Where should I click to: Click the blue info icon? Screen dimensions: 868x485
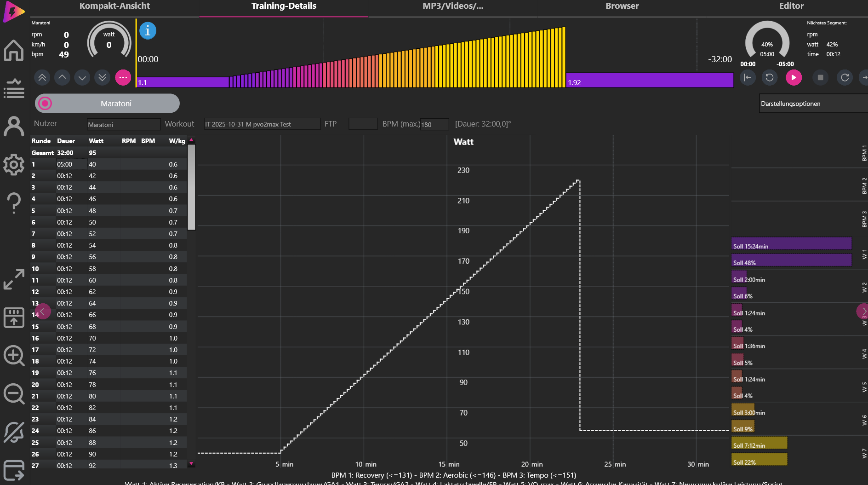(x=148, y=31)
